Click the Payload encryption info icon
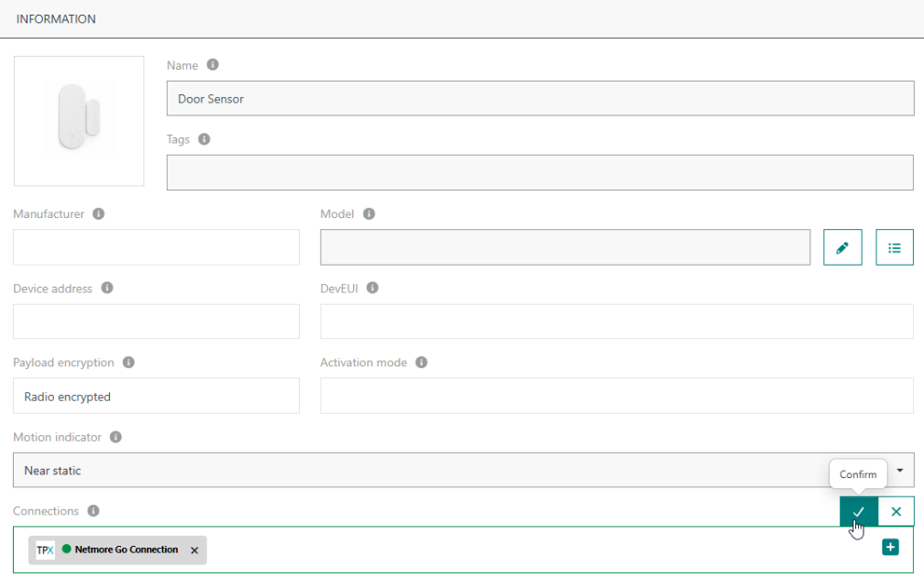 128,362
